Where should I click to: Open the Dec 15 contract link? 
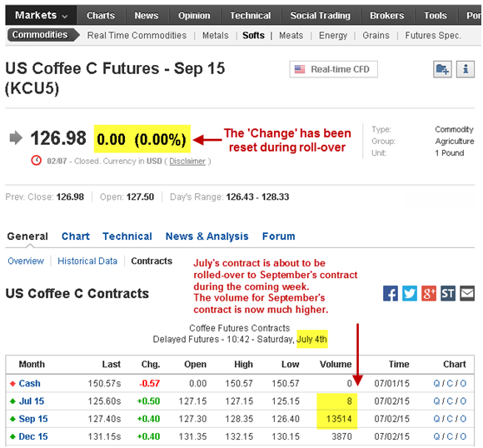tap(33, 436)
